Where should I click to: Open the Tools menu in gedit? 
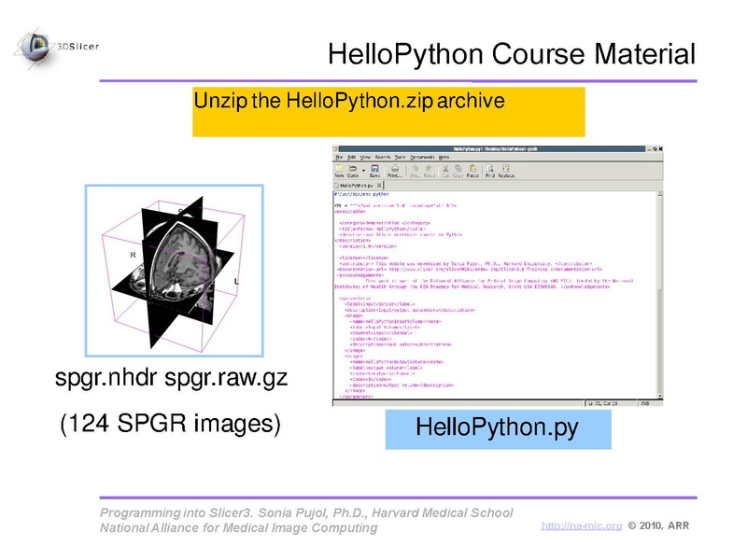tap(401, 157)
